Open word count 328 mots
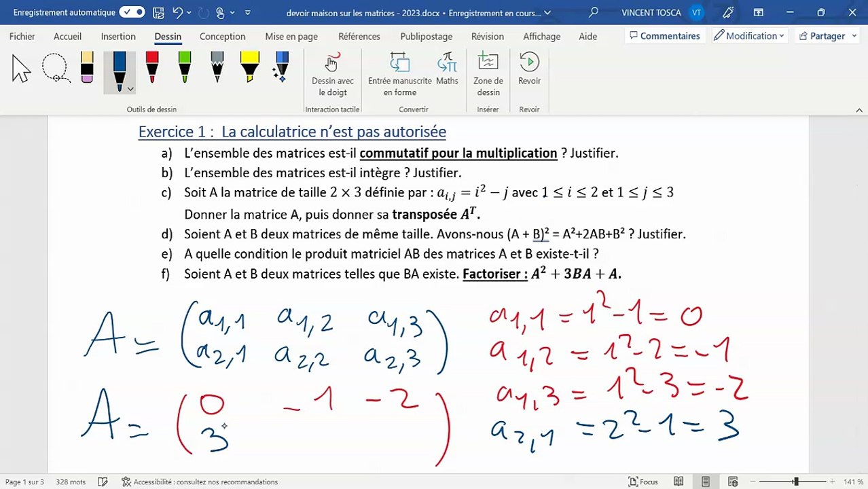Image resolution: width=868 pixels, height=489 pixels. [71, 482]
